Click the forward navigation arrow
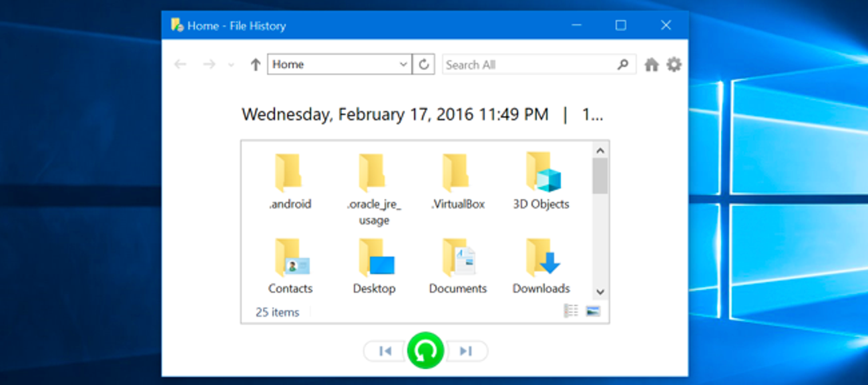The width and height of the screenshot is (868, 385). 209,65
